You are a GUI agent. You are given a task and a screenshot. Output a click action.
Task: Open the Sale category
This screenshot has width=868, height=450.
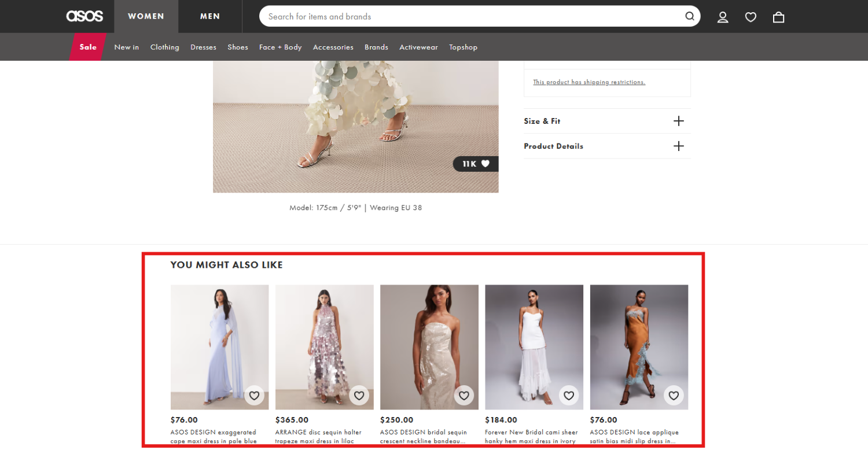(88, 47)
